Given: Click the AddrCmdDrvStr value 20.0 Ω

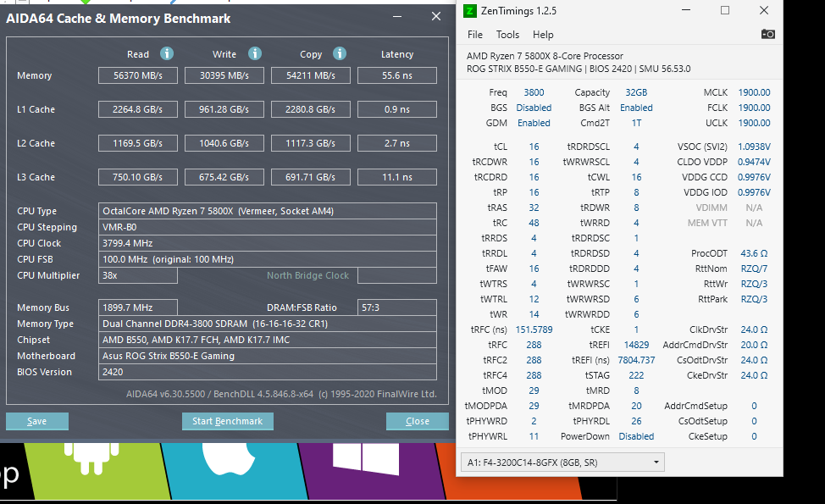Looking at the screenshot, I should [x=754, y=345].
